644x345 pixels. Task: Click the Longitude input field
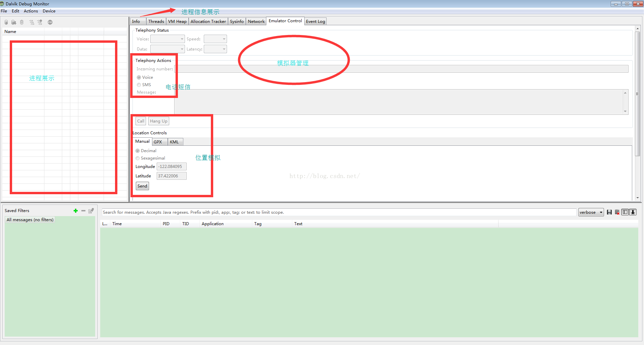pyautogui.click(x=172, y=167)
